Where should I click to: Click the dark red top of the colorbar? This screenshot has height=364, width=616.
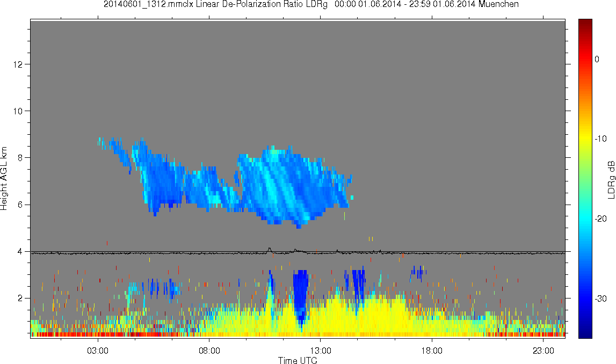click(585, 24)
